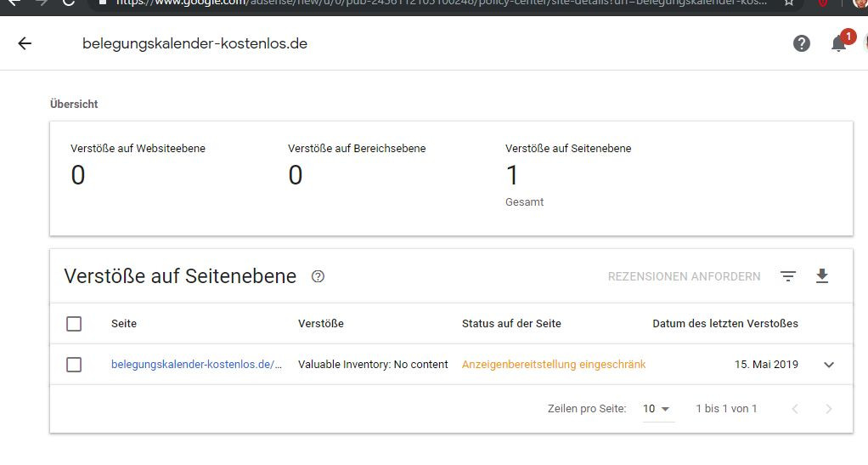868x465 pixels.
Task: Go to previous page of table results
Action: point(795,409)
